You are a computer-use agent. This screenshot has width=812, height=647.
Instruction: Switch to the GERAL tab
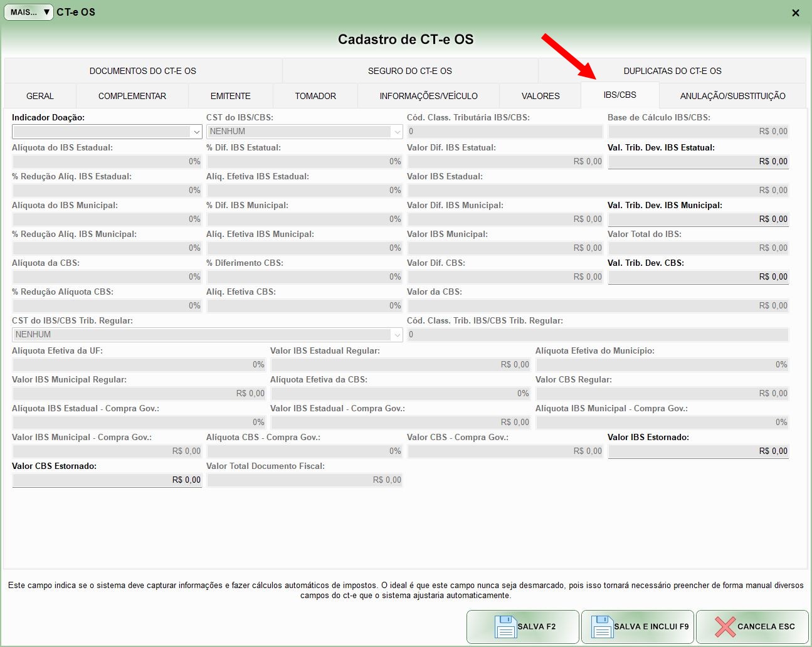click(x=40, y=96)
